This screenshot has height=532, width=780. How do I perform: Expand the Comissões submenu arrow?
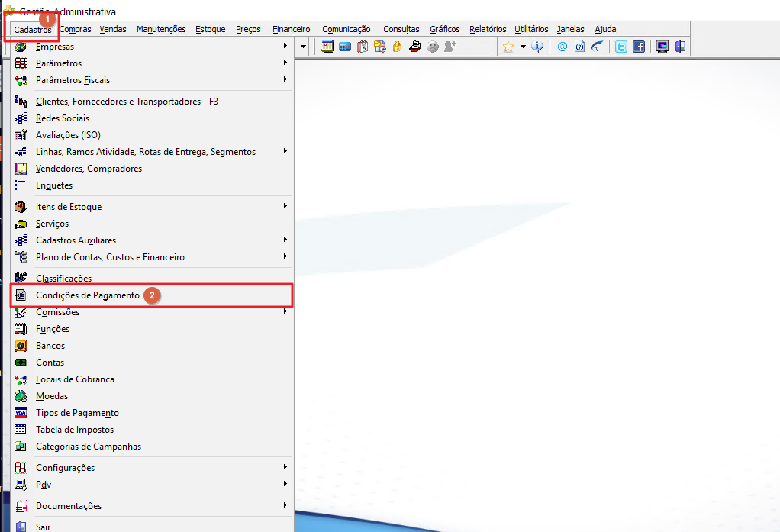[285, 311]
